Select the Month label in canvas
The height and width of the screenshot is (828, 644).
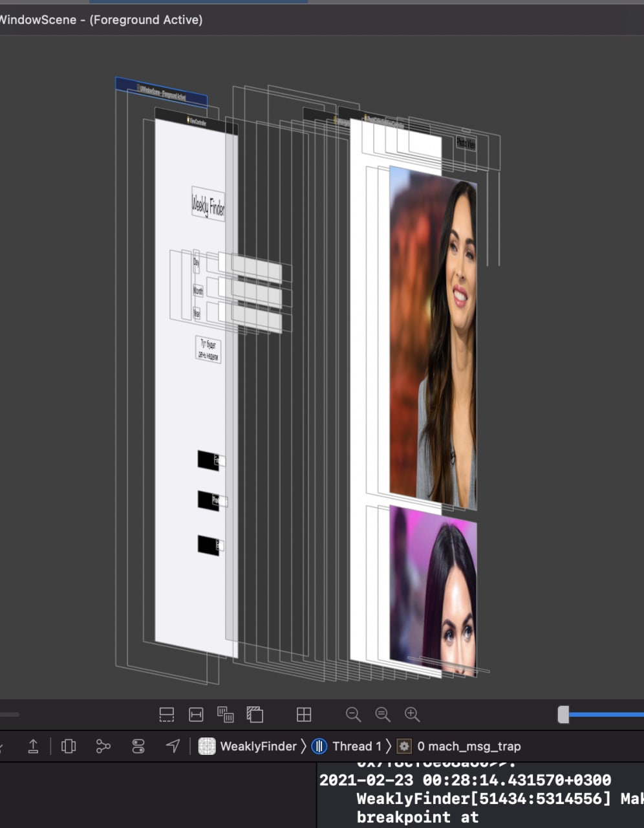(198, 291)
